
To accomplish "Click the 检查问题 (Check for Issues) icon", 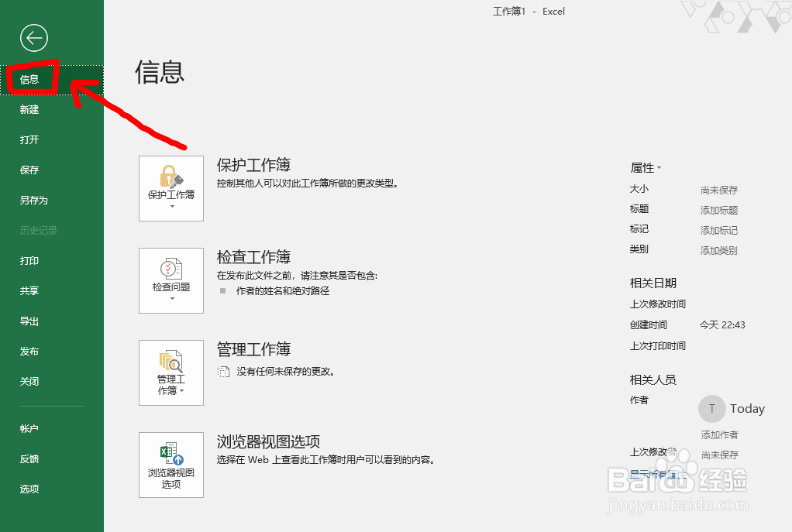I will pyautogui.click(x=170, y=276).
